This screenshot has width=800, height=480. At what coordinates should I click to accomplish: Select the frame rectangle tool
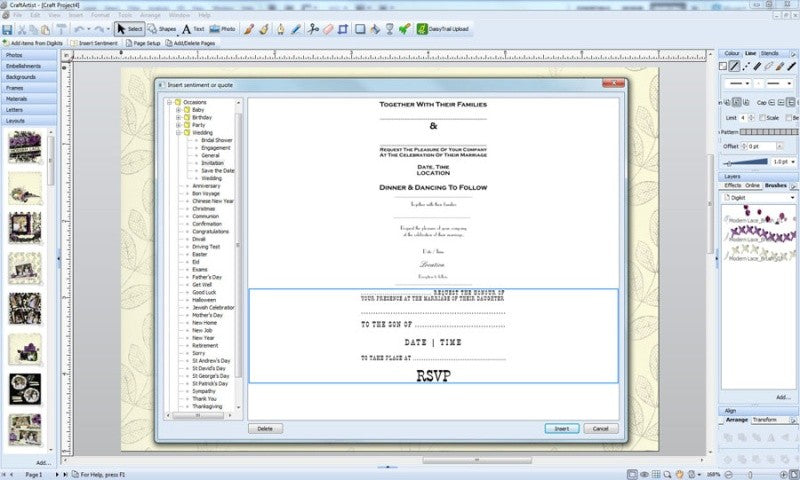(360, 30)
